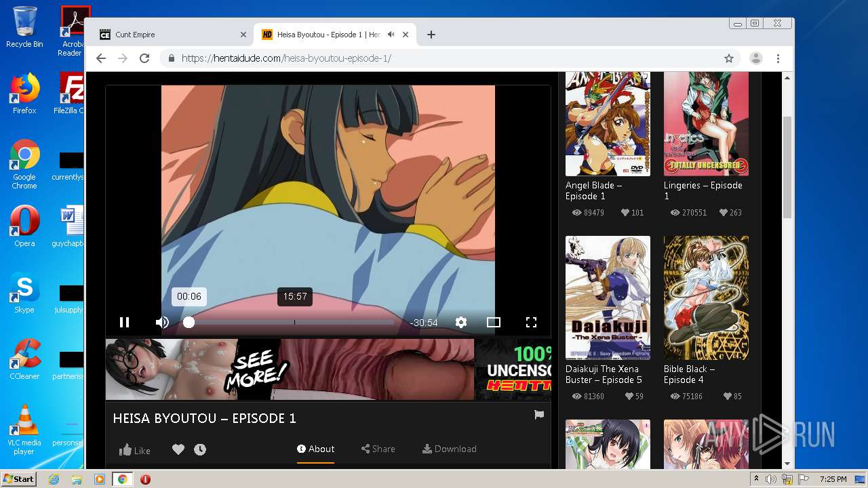The height and width of the screenshot is (488, 868).
Task: Click Chrome taskbar button
Action: tap(122, 479)
